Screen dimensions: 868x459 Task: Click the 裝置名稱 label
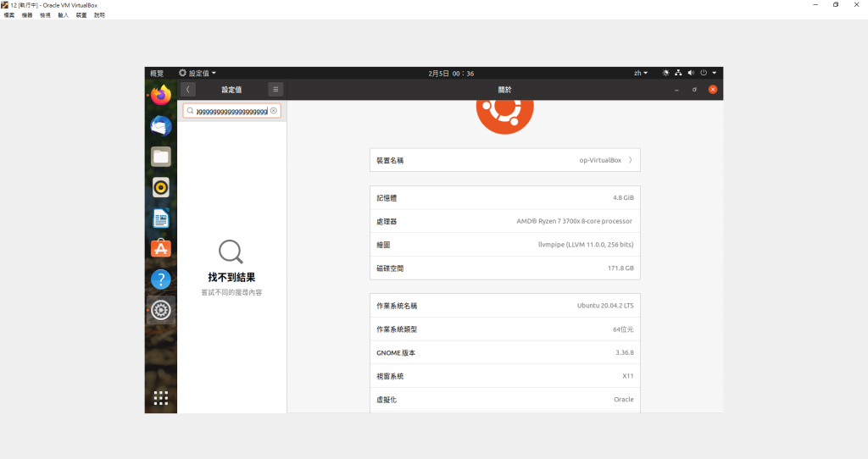(390, 160)
